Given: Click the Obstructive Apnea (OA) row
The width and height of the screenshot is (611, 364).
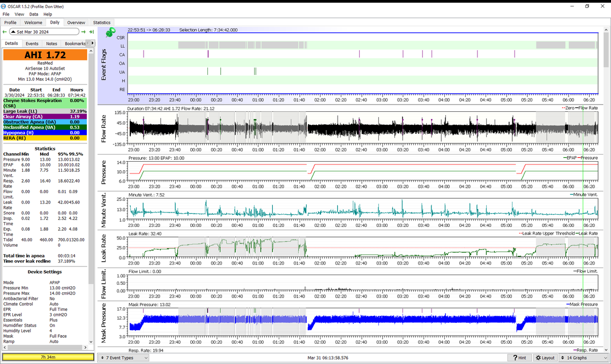Looking at the screenshot, I should tap(45, 122).
